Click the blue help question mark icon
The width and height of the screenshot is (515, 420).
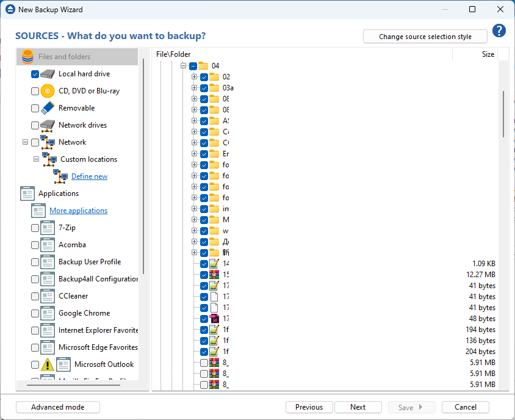(x=499, y=31)
